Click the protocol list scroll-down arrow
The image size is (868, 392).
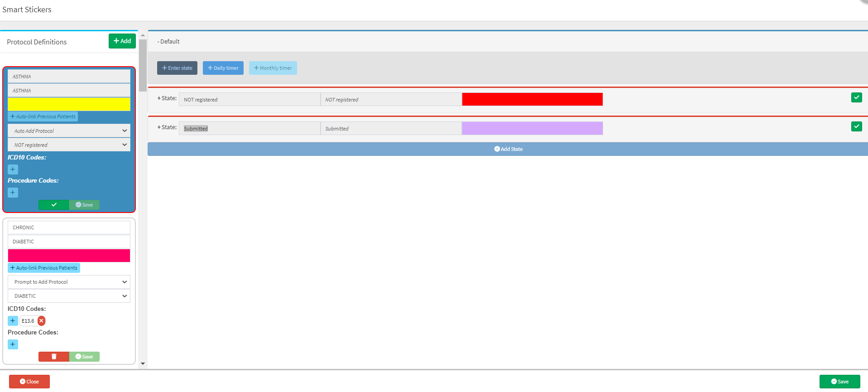(143, 363)
